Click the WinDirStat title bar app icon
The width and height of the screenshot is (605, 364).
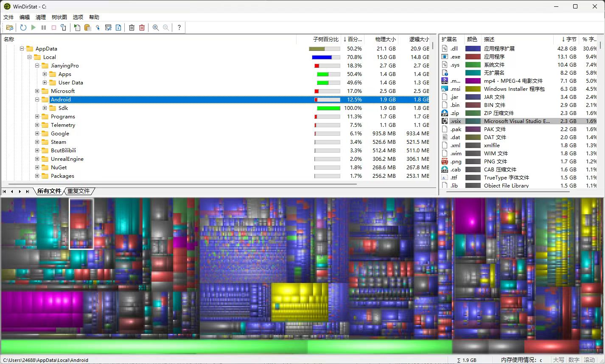pos(7,6)
